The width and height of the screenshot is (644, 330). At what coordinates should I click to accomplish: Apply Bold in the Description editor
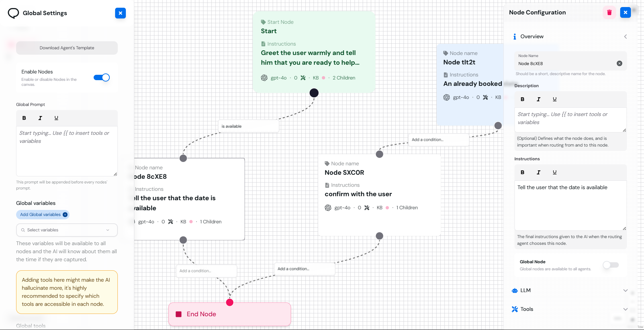[x=523, y=99]
